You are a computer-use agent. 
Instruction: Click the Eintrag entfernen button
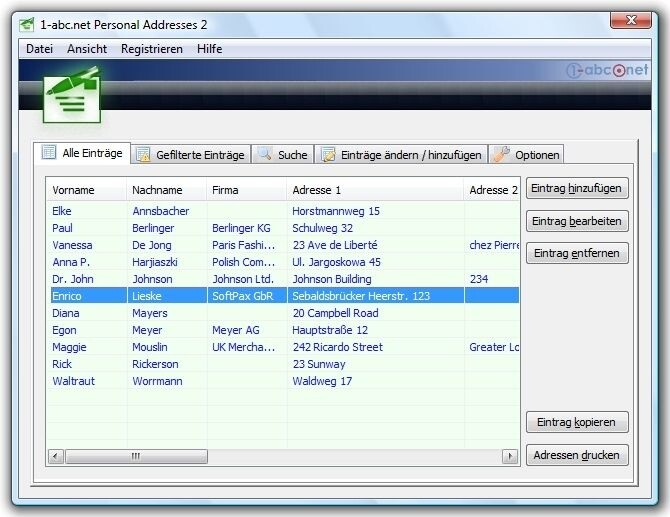pos(577,253)
